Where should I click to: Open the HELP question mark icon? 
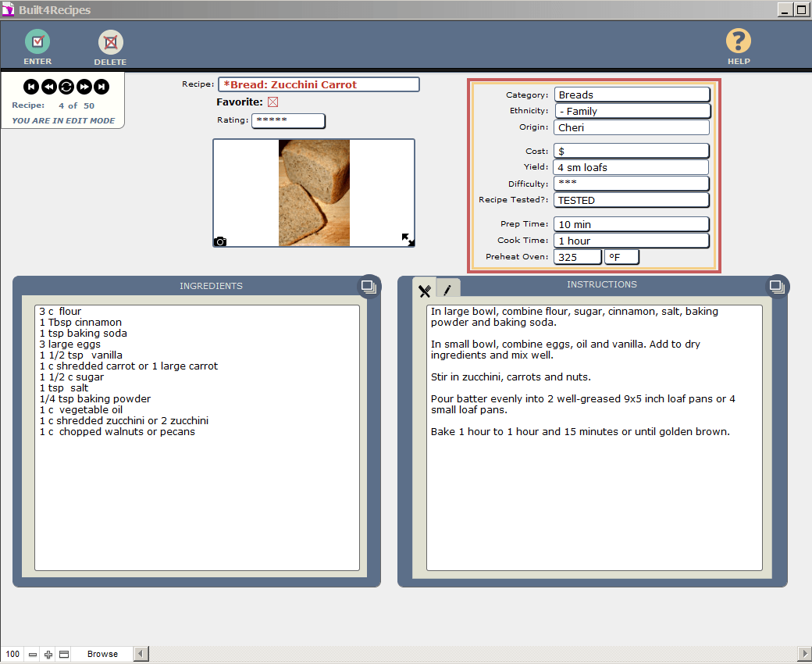point(738,41)
